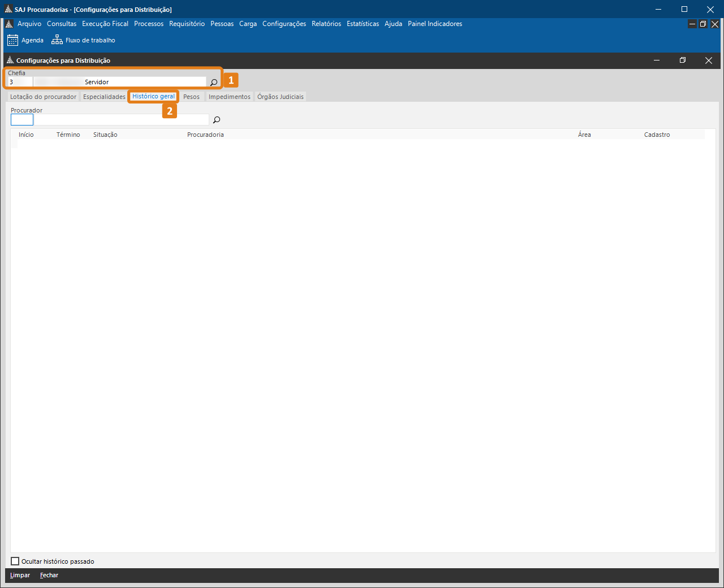Close the Configurações para Distribuição panel
Viewport: 724px width, 588px height.
point(708,60)
